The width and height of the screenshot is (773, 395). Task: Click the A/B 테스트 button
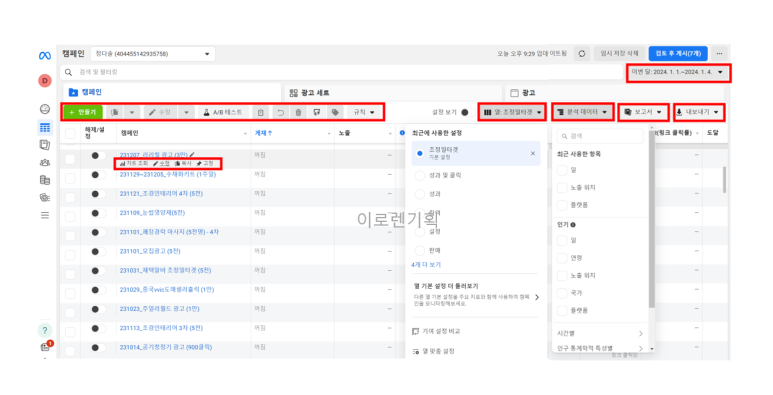coord(223,112)
